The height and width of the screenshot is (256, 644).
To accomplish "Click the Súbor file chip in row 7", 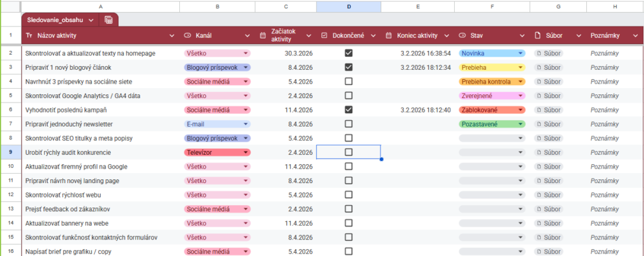I will pos(548,124).
